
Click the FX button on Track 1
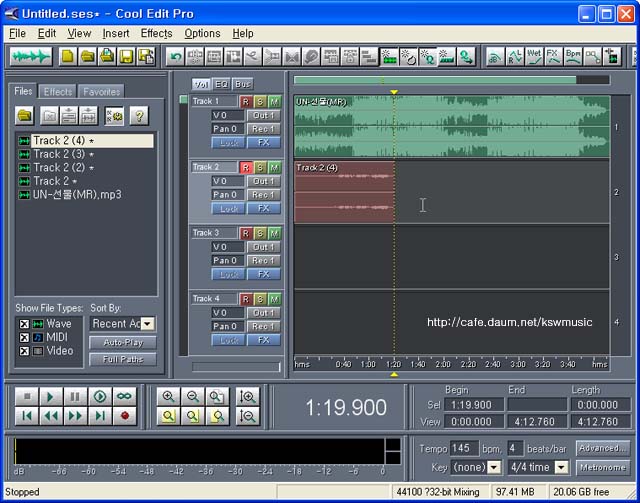[x=264, y=142]
